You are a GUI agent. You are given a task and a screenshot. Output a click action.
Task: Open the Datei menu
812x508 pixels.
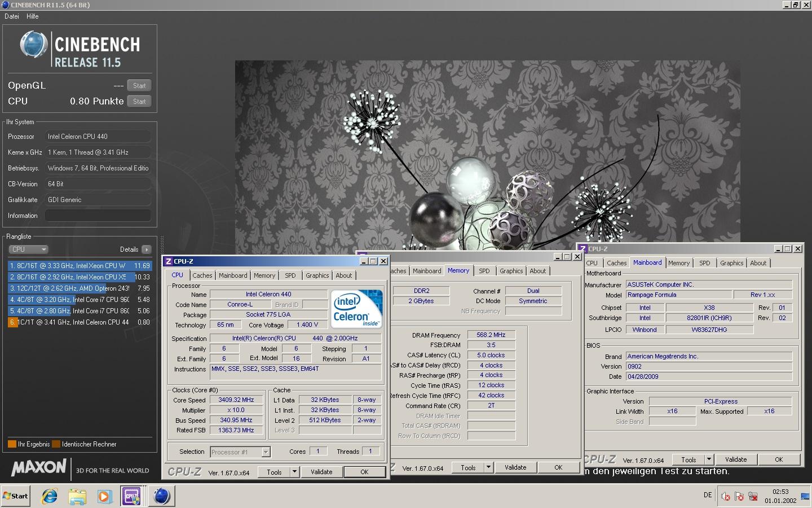pyautogui.click(x=12, y=16)
